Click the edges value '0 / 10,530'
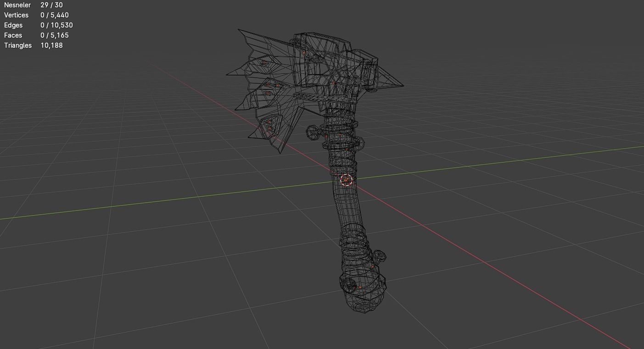The width and height of the screenshot is (644, 349). point(56,25)
